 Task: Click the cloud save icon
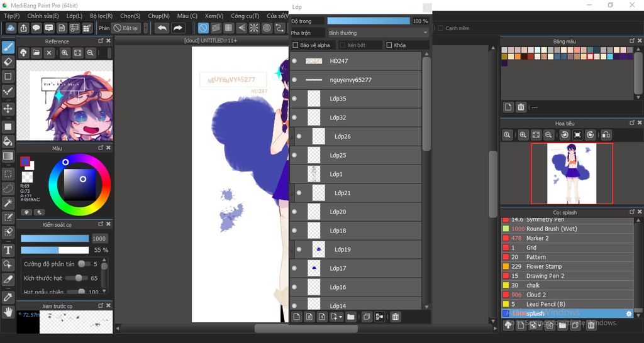coord(11,28)
